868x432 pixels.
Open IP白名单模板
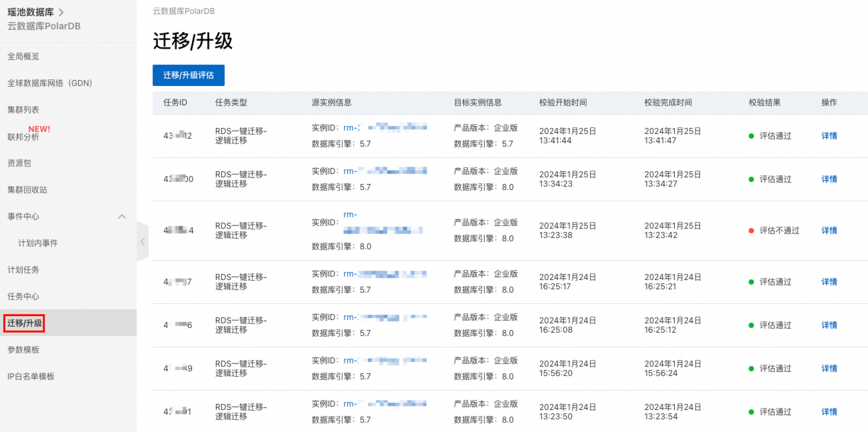coord(31,377)
